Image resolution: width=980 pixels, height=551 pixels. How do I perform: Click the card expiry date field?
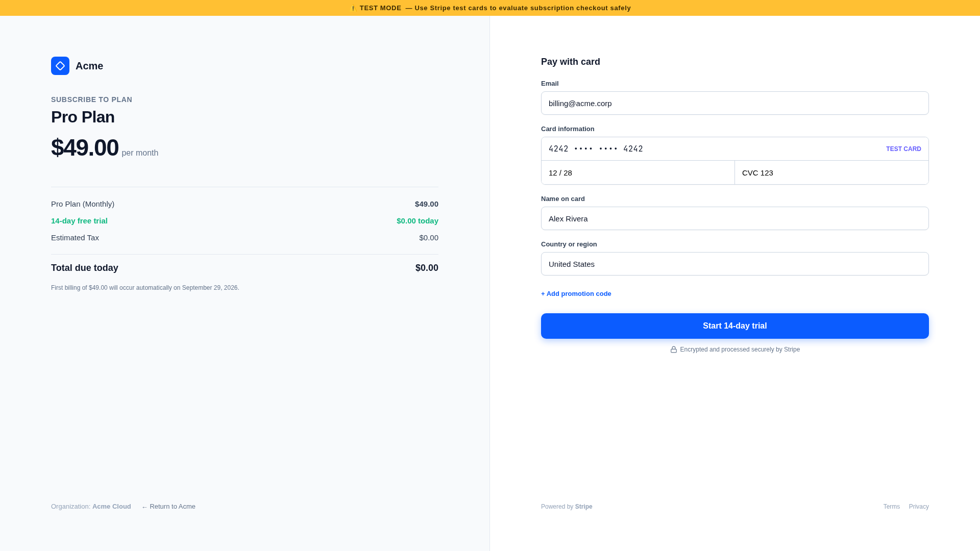click(638, 173)
